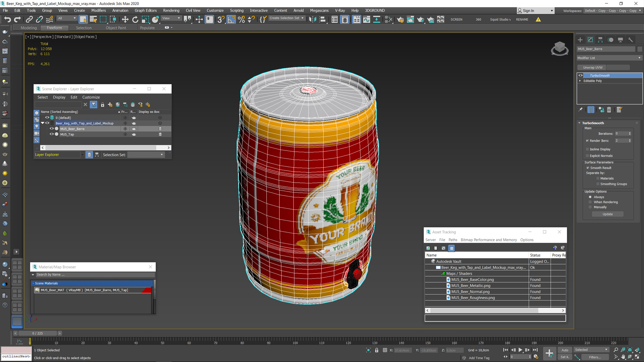This screenshot has width=644, height=362.
Task: Click the Update button in TurboSmooth
Action: [x=607, y=214]
